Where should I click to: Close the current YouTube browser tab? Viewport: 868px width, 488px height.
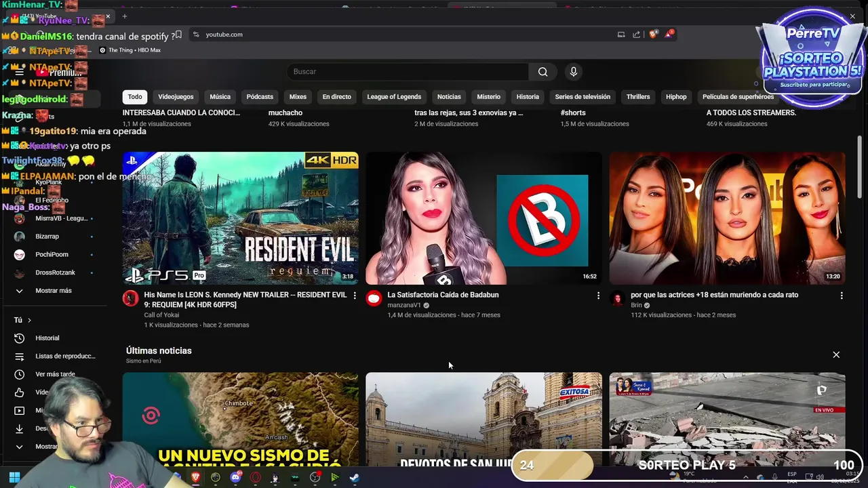[107, 16]
